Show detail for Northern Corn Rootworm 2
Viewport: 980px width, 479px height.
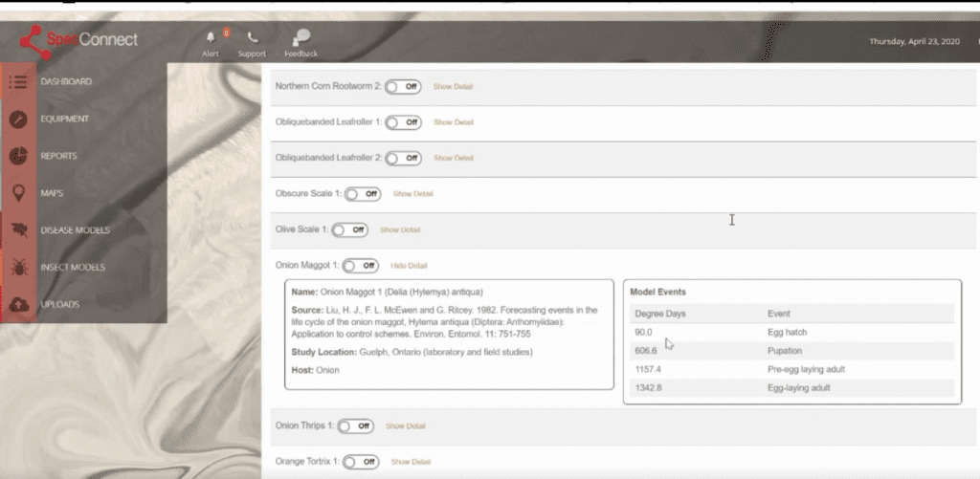453,87
